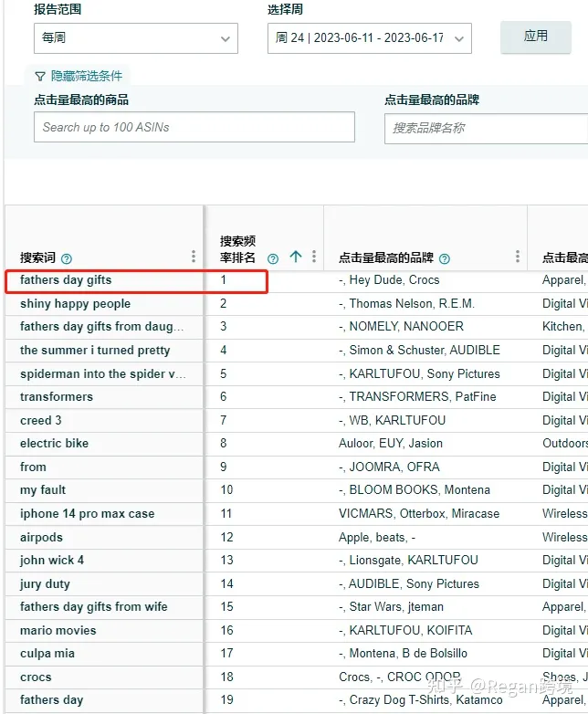The height and width of the screenshot is (714, 588).
Task: Open column menu dots for 点击量最高的品牌
Action: tap(518, 257)
